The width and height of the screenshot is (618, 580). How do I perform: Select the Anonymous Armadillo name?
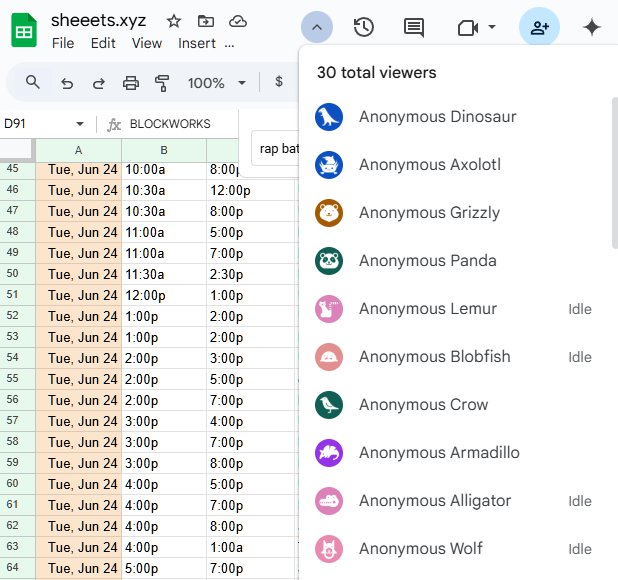[439, 453]
